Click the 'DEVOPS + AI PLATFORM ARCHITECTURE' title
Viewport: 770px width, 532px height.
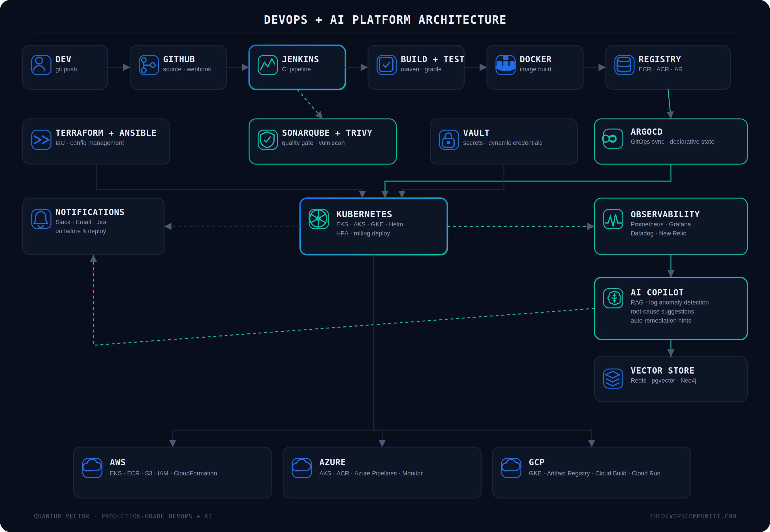(x=385, y=20)
